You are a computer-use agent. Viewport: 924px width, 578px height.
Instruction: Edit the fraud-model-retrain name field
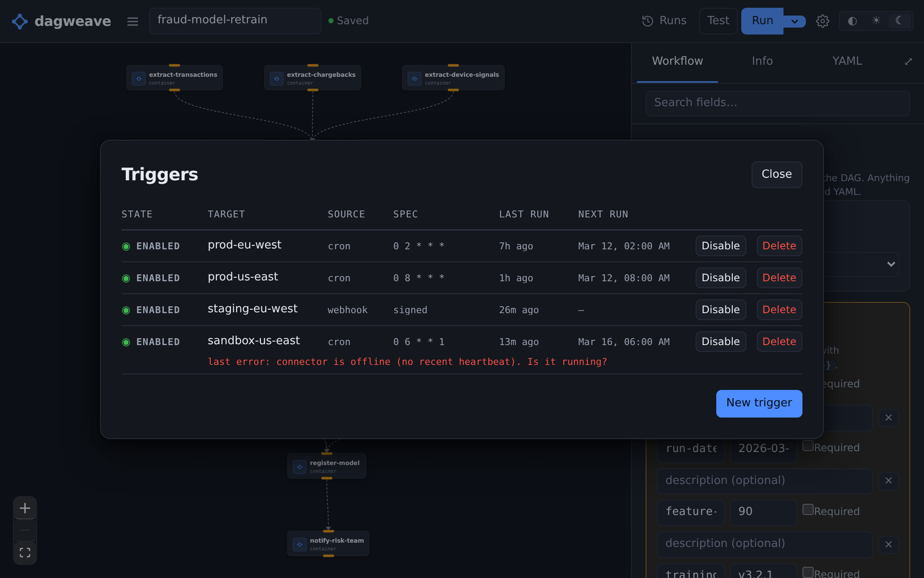(x=235, y=21)
